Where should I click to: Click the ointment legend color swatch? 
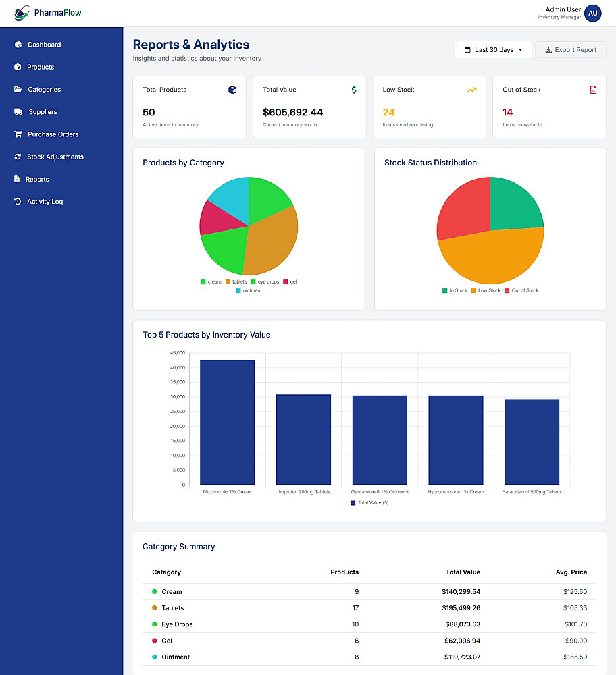click(238, 290)
